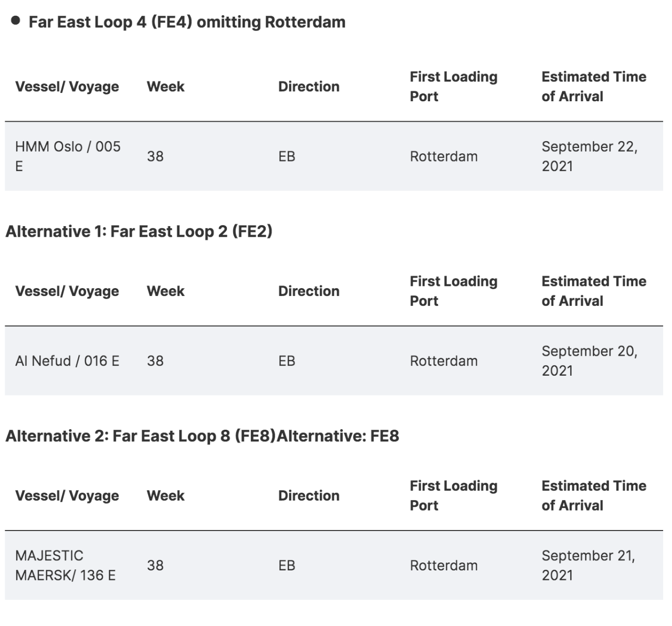Click the 'Alternative 1: Far East Loop 2 (FE2)' heading
Viewport: 672px width, 626px height.
click(139, 231)
